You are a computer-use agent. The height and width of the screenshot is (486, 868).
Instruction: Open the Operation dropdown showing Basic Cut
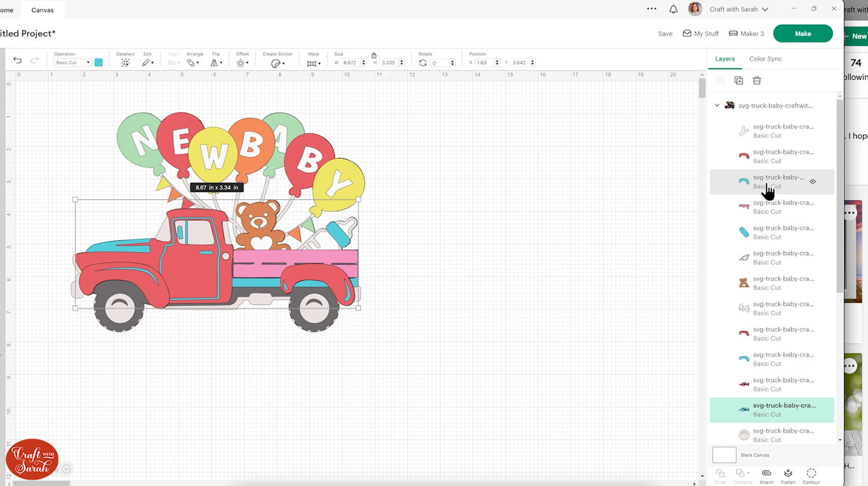click(71, 62)
